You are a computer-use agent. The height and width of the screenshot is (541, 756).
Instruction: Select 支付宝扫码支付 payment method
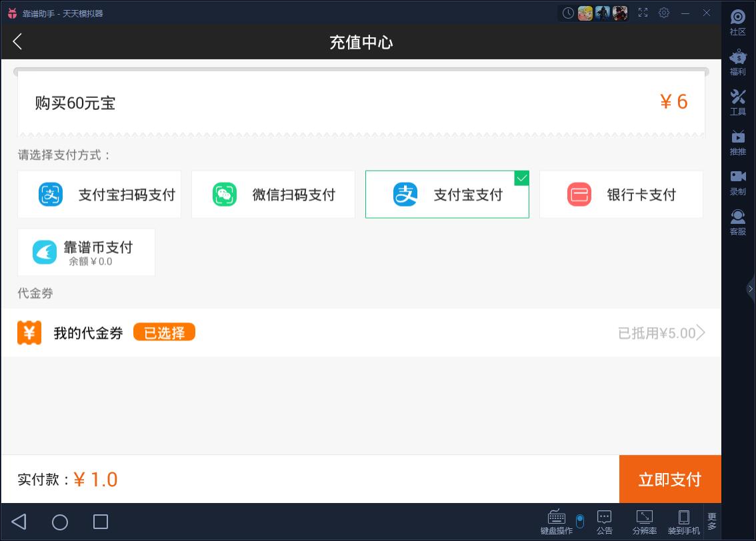point(99,194)
